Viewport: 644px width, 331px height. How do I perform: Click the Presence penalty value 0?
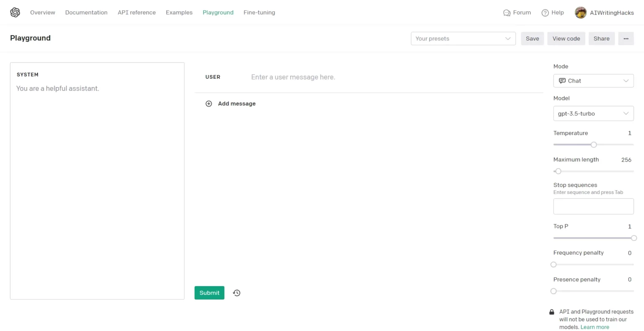[x=629, y=280]
